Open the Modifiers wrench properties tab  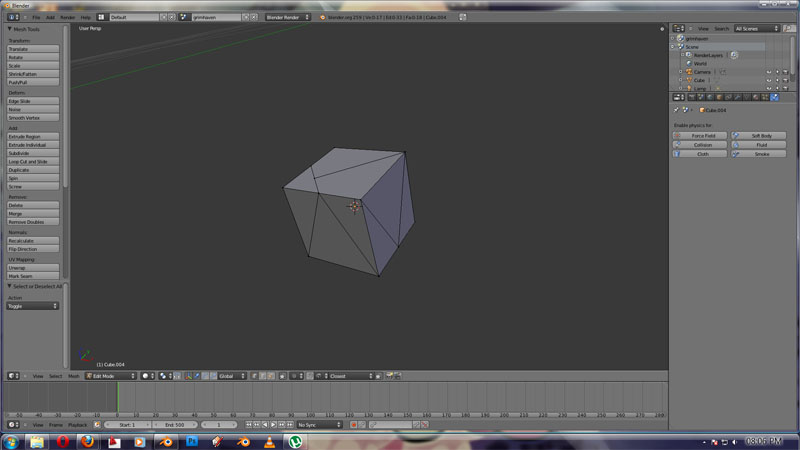coord(738,97)
